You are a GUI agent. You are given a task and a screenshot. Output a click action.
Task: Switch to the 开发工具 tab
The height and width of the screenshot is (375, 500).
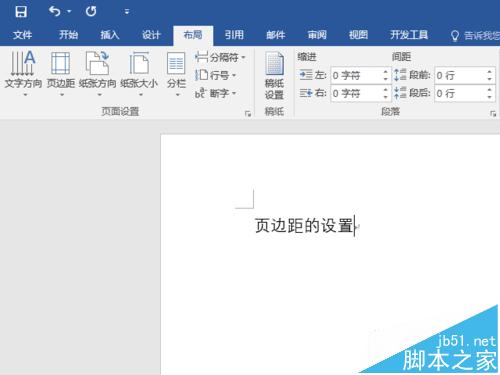409,35
